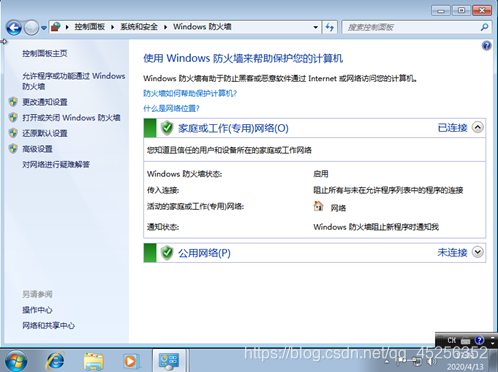Click language bar keyboard icon
Viewport: 498px width, 372px height.
pyautogui.click(x=465, y=341)
